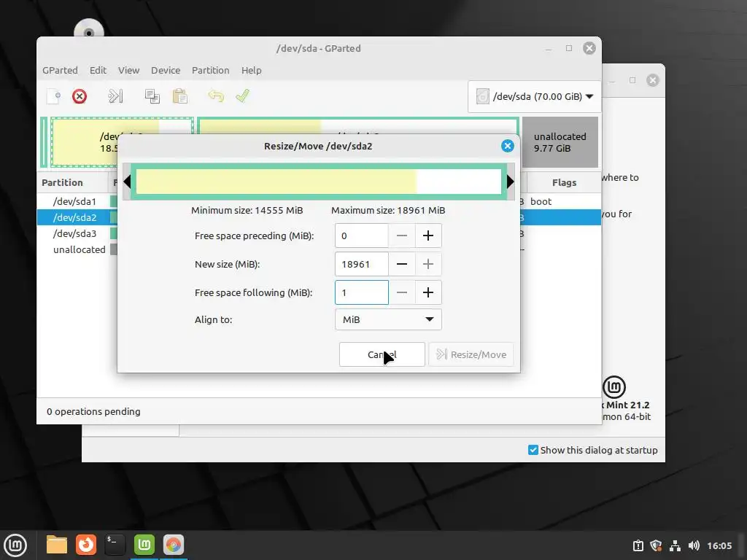Click the undo last operation icon
Image resolution: width=747 pixels, height=560 pixels.
[x=216, y=96]
